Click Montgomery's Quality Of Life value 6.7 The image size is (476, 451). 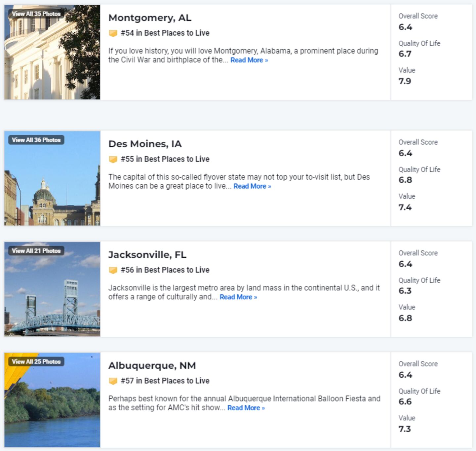pyautogui.click(x=405, y=54)
